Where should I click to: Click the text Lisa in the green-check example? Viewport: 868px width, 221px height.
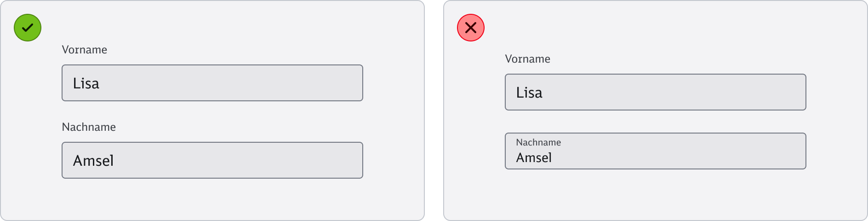click(86, 83)
